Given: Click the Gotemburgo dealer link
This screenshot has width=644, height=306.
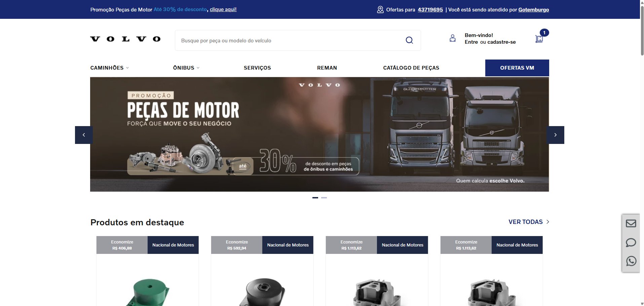Looking at the screenshot, I should click(533, 10).
